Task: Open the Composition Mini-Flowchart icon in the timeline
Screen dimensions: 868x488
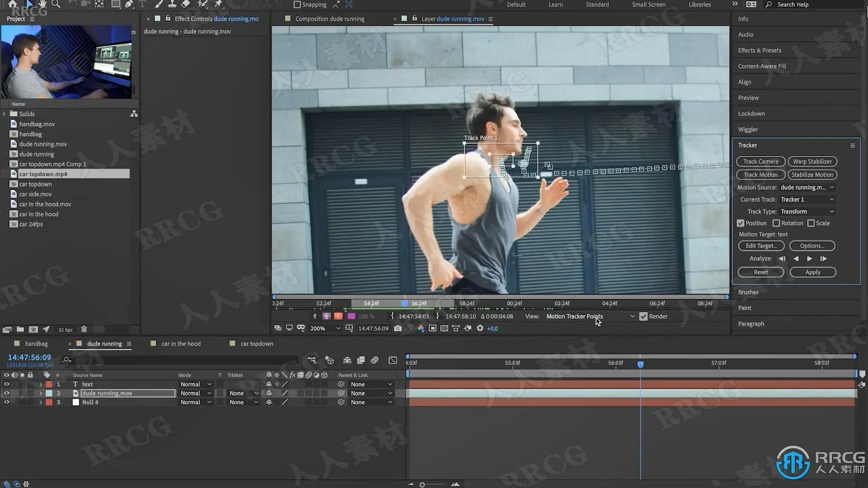Action: [311, 360]
